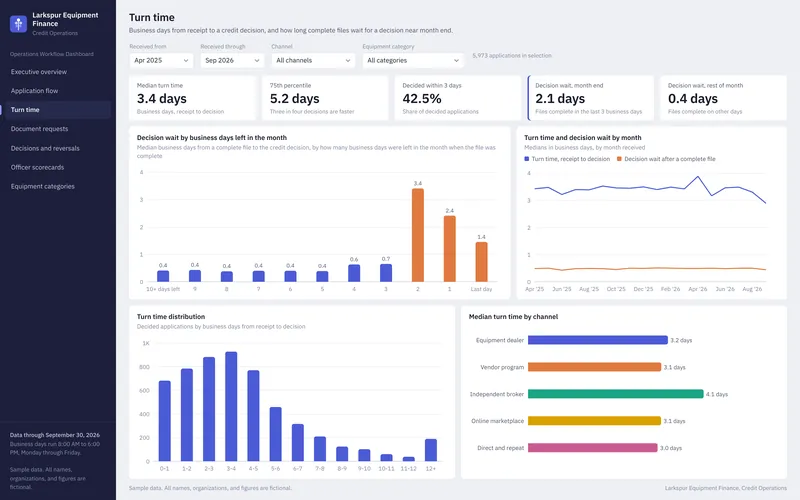This screenshot has height=500, width=800.
Task: Select the Median turn time card
Action: (192, 98)
